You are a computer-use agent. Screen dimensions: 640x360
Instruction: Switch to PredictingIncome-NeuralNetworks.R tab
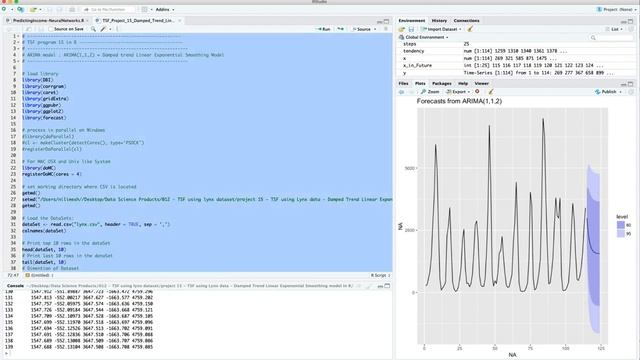[x=48, y=20]
